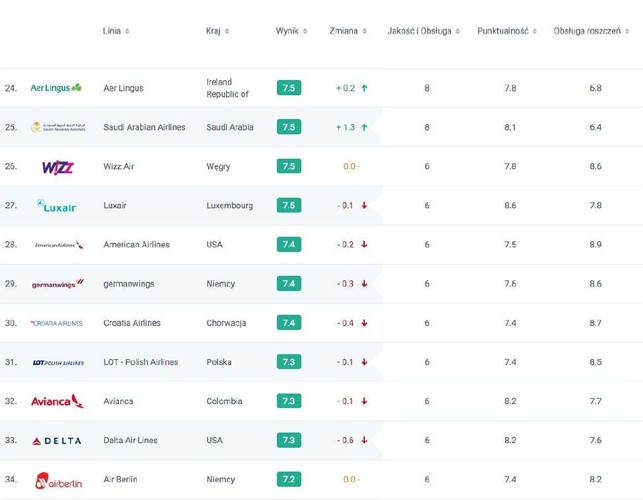The height and width of the screenshot is (500, 643).
Task: Sort by Punktualność column header
Action: point(507,31)
